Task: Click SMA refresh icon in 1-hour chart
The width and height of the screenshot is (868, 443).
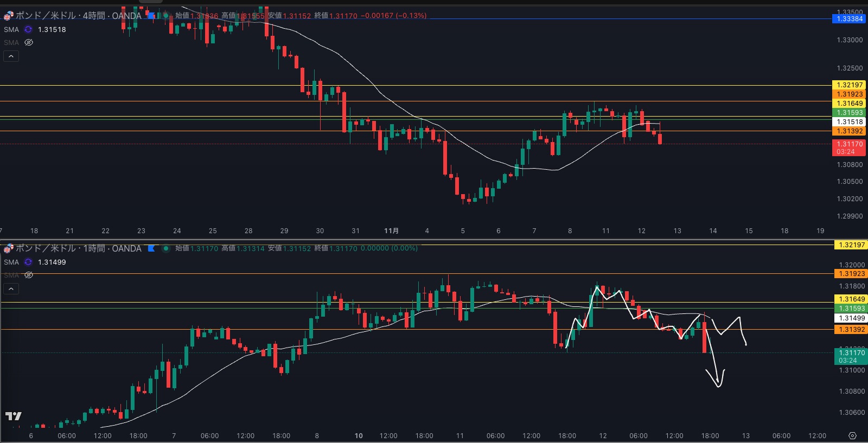Action: (x=28, y=262)
